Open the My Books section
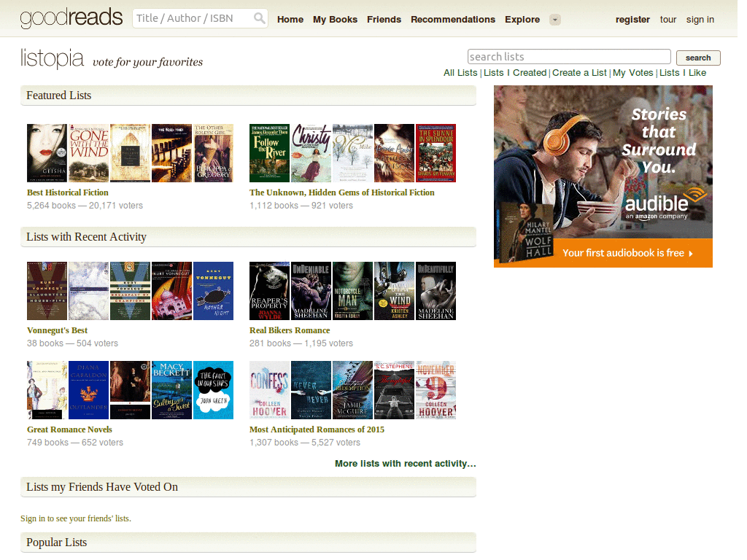This screenshot has height=560, width=747. [x=335, y=20]
